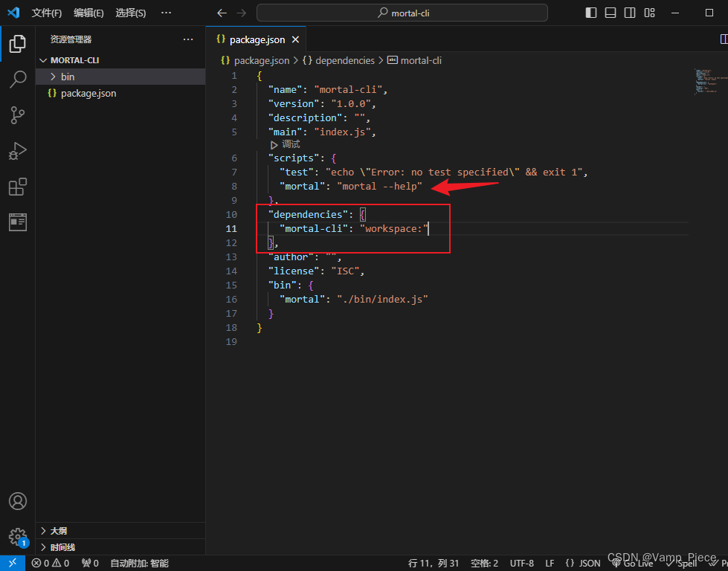Select the package.json editor tab
728x571 pixels.
coord(256,39)
